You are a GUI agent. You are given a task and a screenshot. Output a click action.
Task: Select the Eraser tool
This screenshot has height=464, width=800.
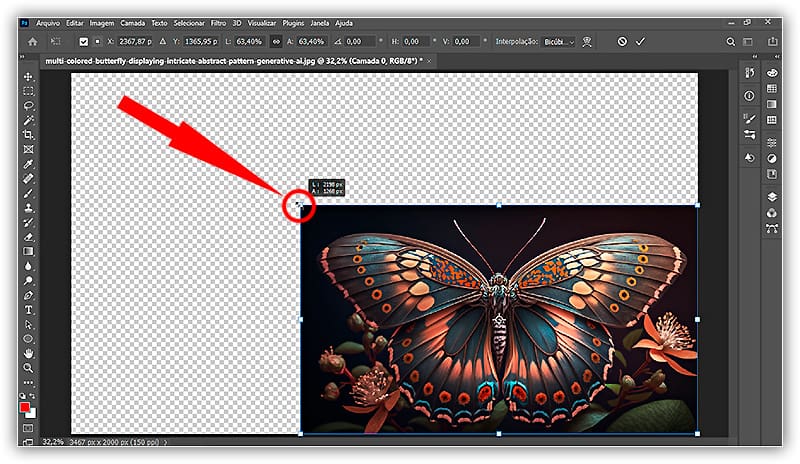(29, 237)
